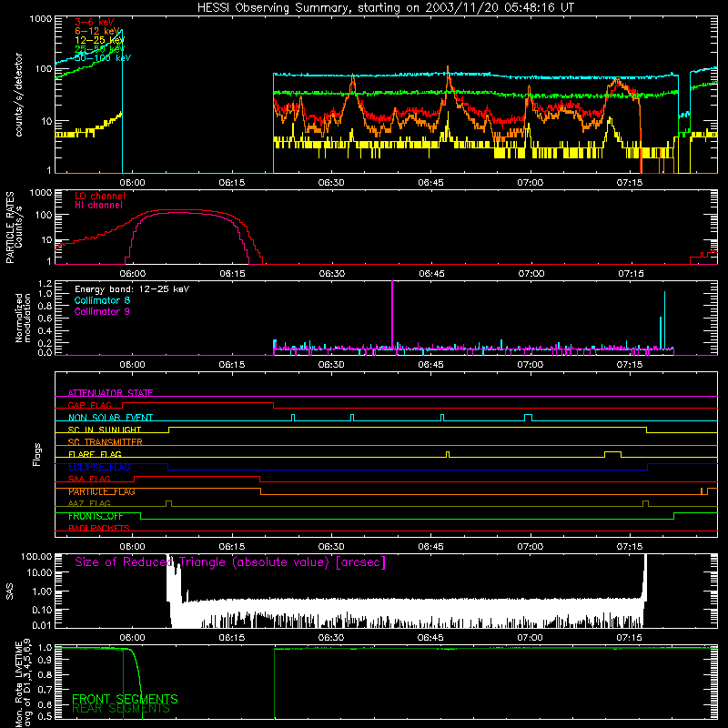Click the AAZ_FLAG label
This screenshot has width=728, height=728.
[x=89, y=503]
